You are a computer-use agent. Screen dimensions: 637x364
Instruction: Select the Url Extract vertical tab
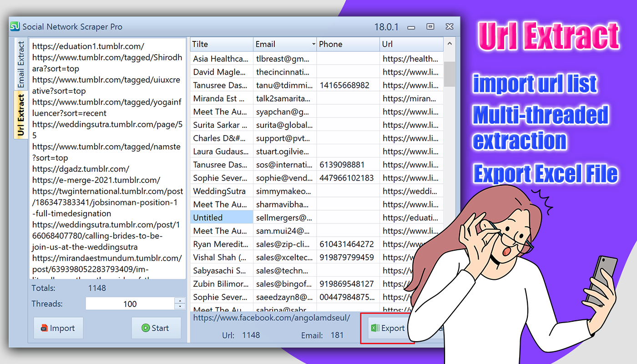(x=21, y=115)
